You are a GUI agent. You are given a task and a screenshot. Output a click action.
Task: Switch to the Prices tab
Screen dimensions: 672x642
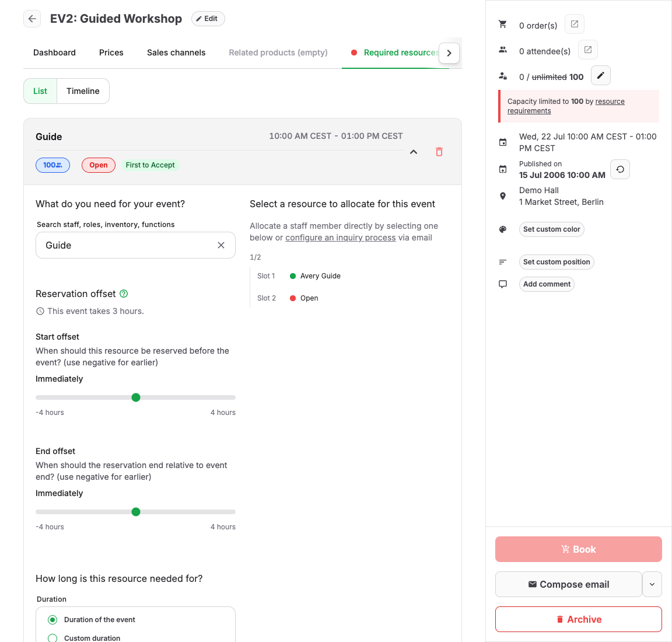click(x=111, y=53)
